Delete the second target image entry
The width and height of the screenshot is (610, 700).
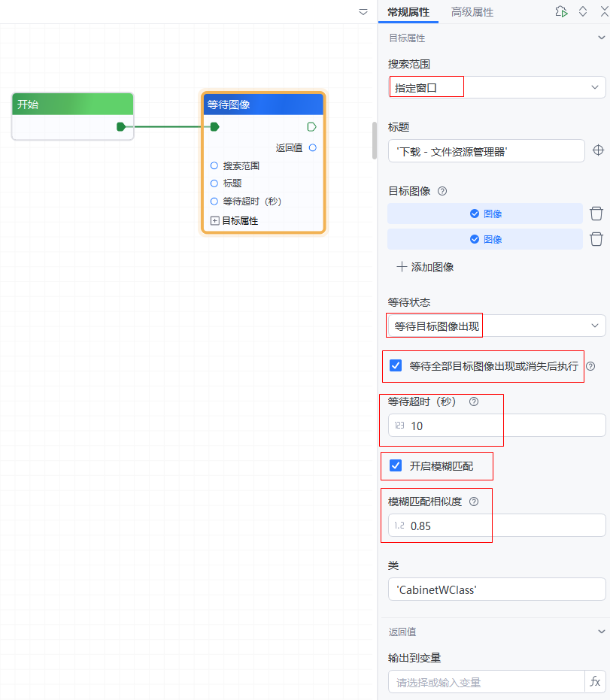coord(596,239)
